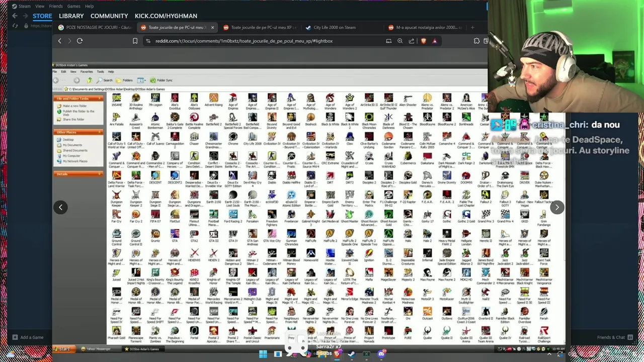644x362 pixels.
Task: Open the City Life 2008 shortcut
Action: click(x=253, y=140)
